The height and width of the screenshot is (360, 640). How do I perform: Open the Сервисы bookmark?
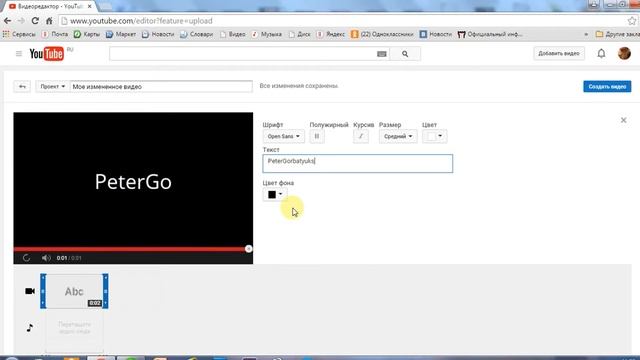[x=19, y=34]
